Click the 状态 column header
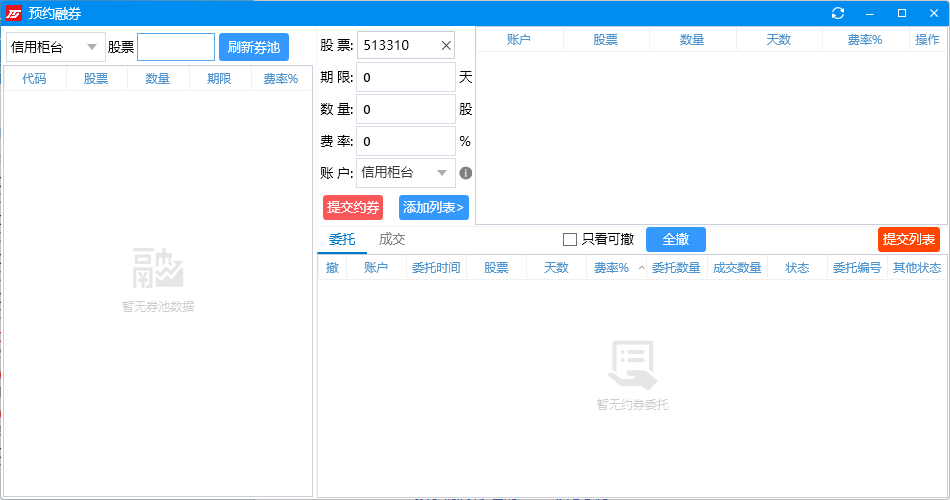Image resolution: width=950 pixels, height=500 pixels. [x=797, y=268]
